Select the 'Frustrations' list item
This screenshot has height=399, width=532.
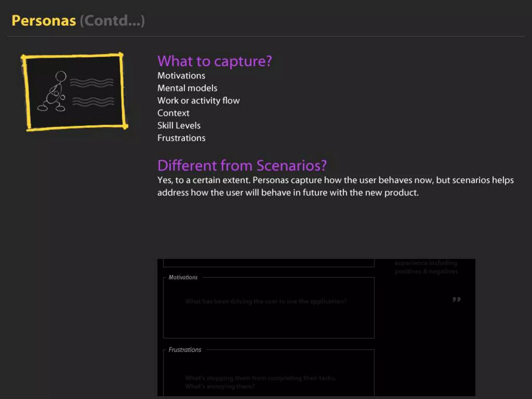coord(181,138)
